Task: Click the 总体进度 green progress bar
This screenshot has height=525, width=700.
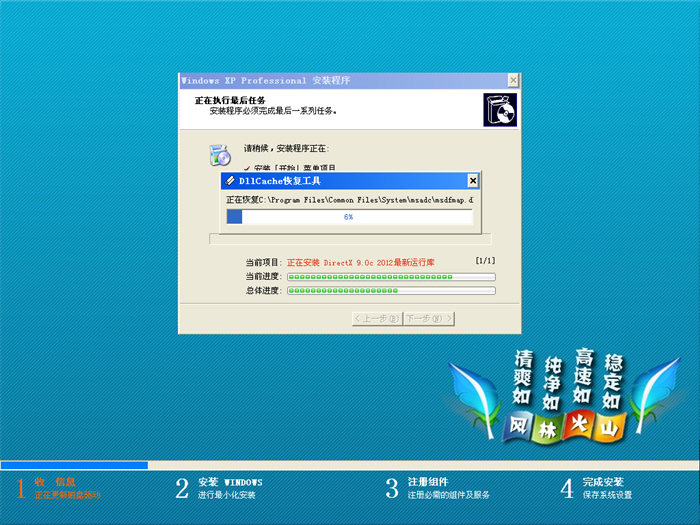Action: coord(391,291)
